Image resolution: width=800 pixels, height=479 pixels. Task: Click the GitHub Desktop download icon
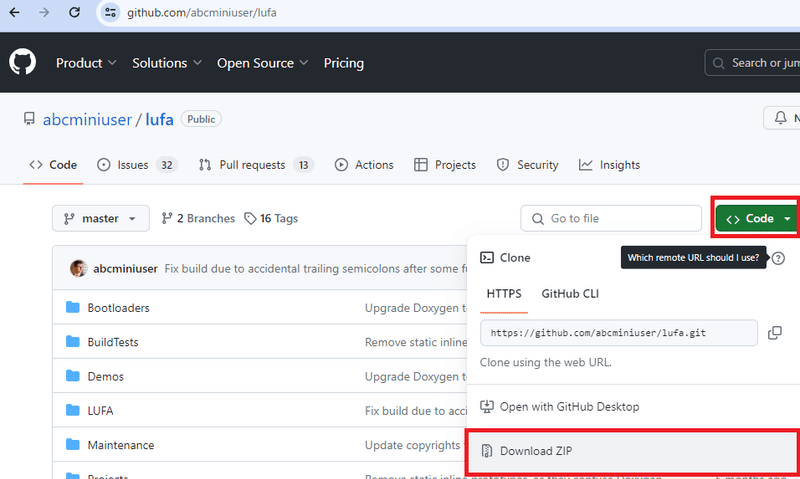point(487,407)
